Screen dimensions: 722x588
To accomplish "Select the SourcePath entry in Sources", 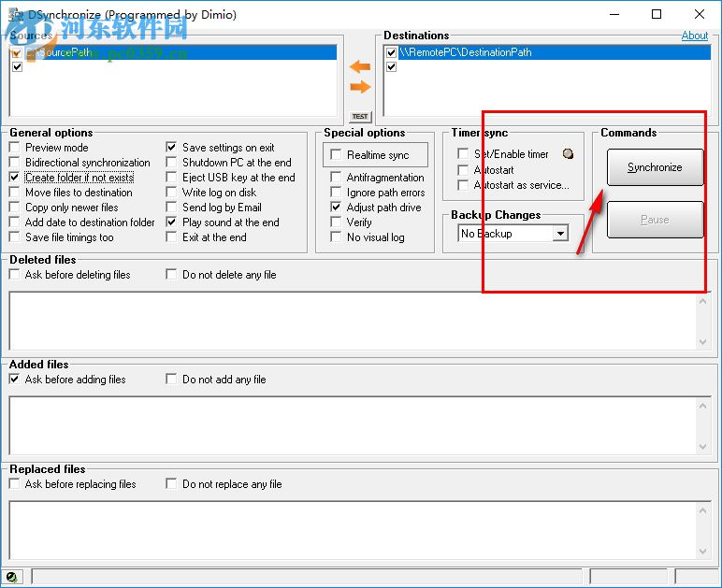I will 180,52.
